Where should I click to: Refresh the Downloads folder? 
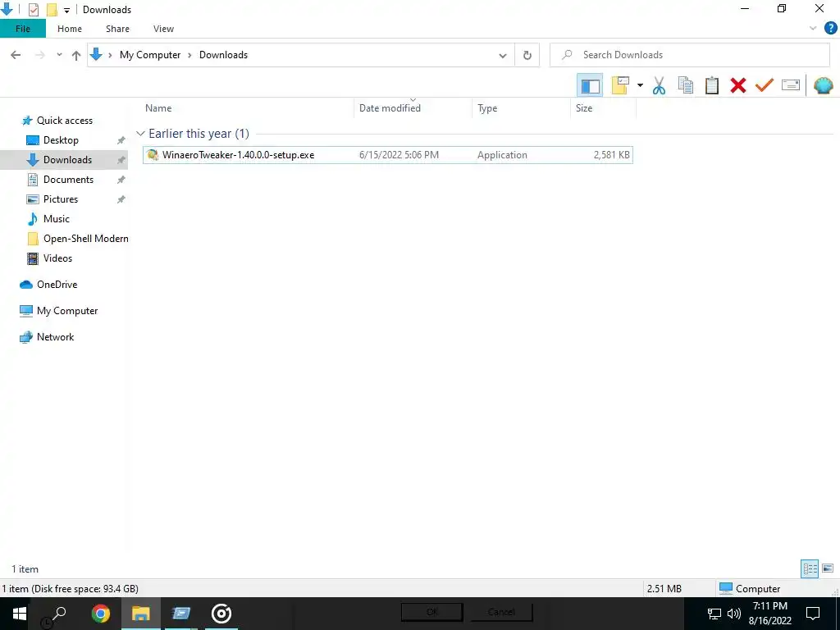527,55
